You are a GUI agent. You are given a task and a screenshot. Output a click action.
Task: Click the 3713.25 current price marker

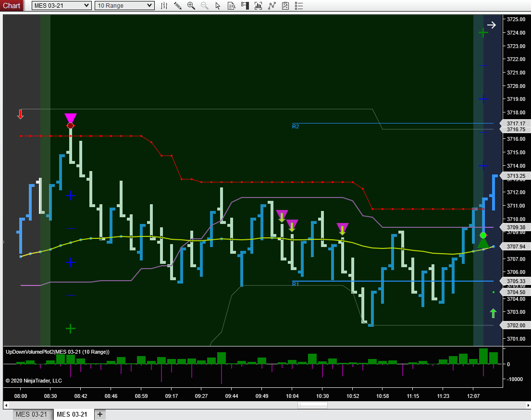coord(516,176)
